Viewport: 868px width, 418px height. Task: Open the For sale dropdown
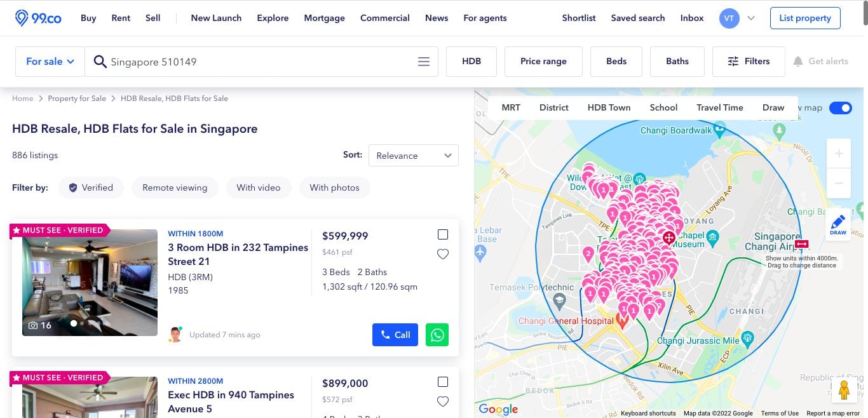[x=50, y=62]
